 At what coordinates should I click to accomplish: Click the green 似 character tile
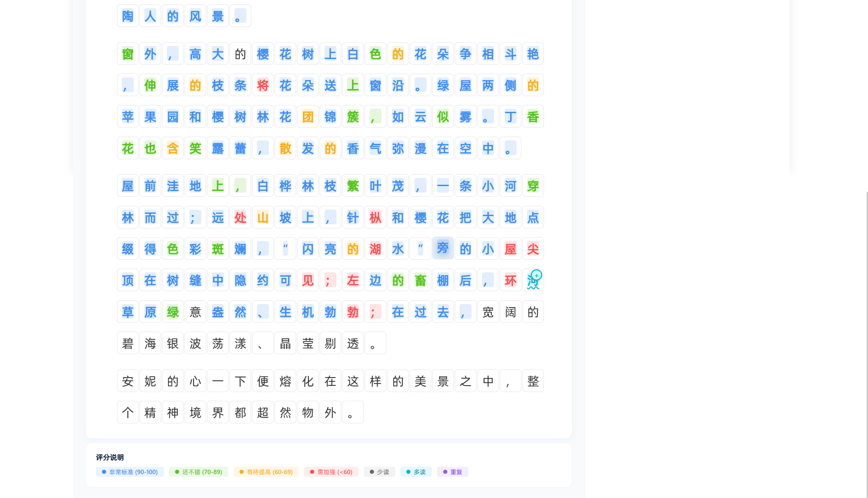click(x=443, y=116)
